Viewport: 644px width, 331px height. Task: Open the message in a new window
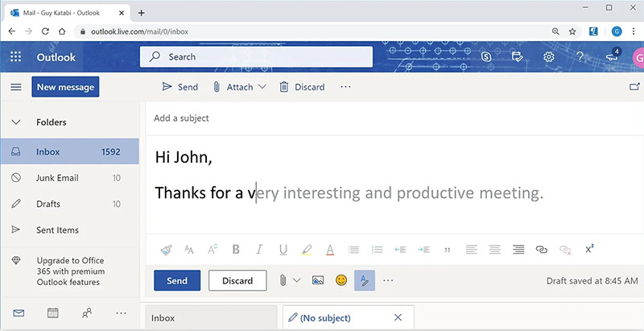click(x=634, y=87)
